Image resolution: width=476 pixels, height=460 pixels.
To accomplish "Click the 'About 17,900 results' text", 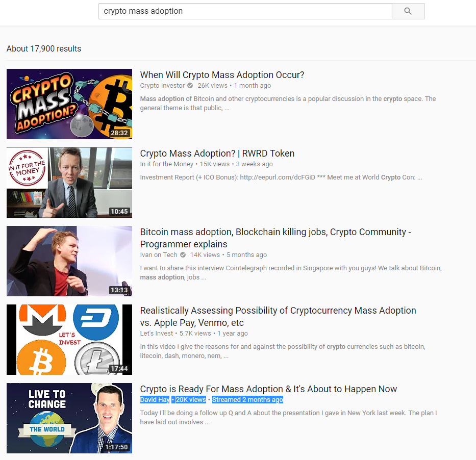I will (44, 49).
